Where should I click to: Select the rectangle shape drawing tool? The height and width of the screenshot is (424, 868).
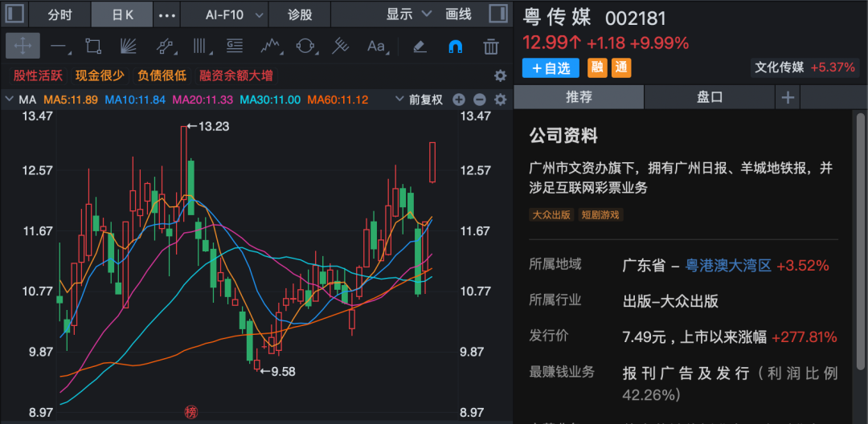(x=93, y=46)
